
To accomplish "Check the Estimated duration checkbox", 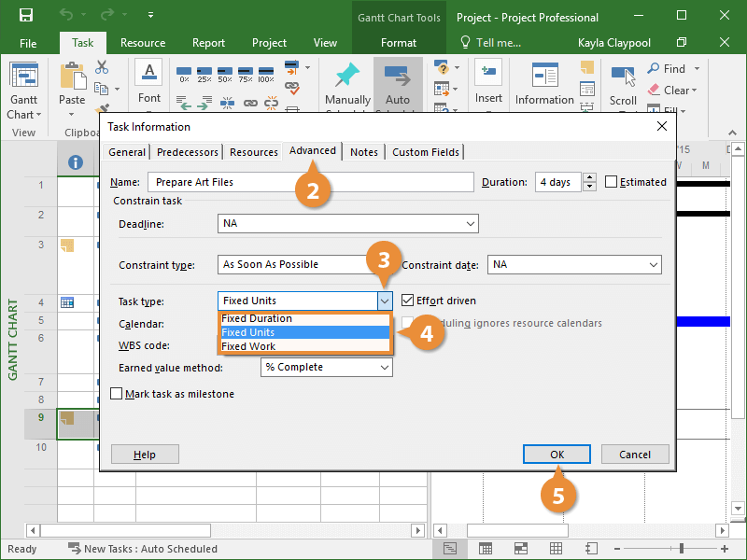I will click(x=612, y=182).
